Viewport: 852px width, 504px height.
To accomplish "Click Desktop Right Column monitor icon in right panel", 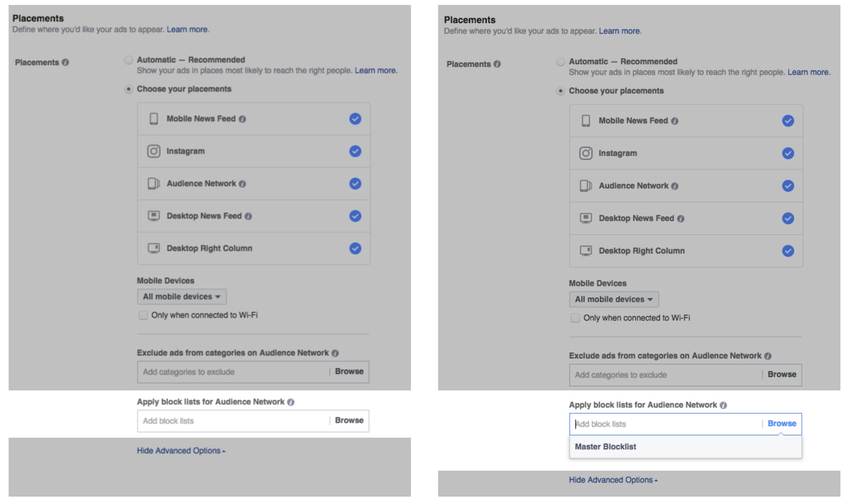I will tap(586, 251).
